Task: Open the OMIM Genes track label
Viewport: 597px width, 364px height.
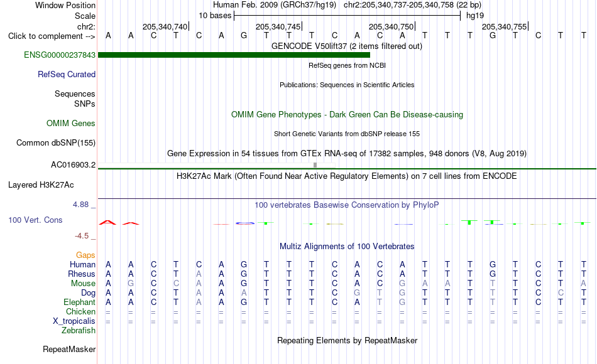Action: [x=70, y=123]
